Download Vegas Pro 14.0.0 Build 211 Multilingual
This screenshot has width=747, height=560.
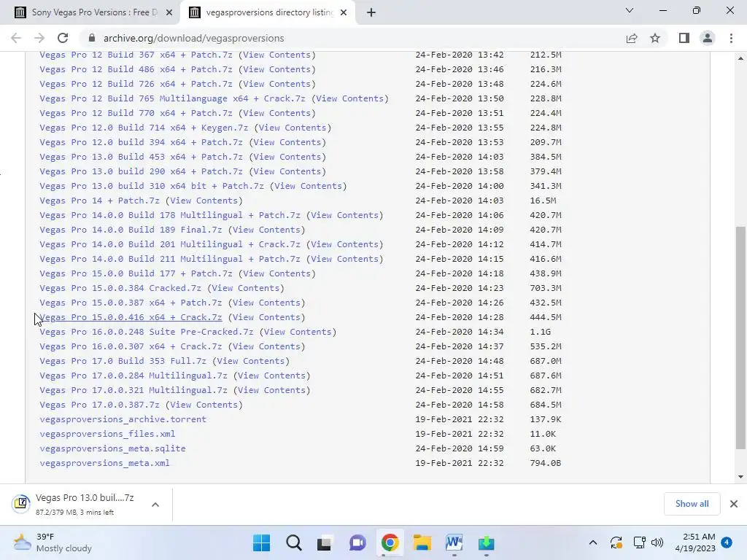(x=170, y=259)
